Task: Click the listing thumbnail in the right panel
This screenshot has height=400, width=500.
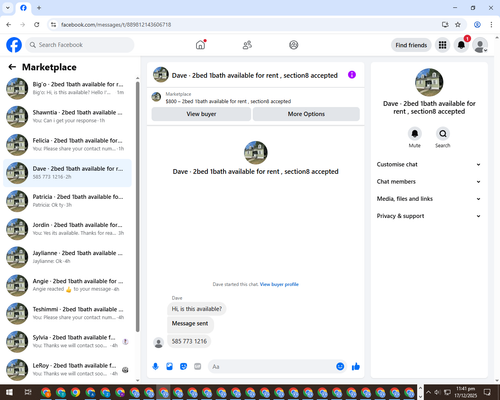Action: [429, 82]
